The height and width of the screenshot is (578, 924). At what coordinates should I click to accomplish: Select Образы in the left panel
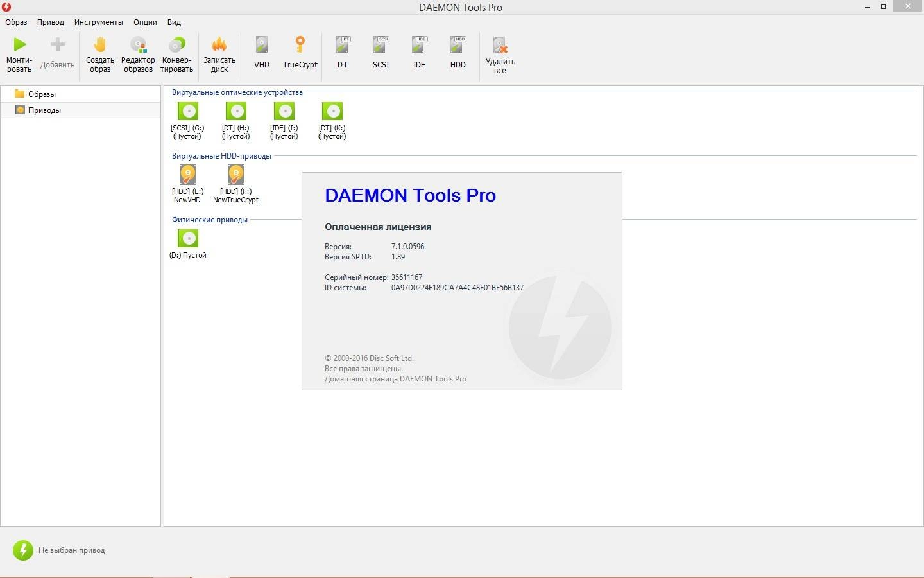point(80,94)
